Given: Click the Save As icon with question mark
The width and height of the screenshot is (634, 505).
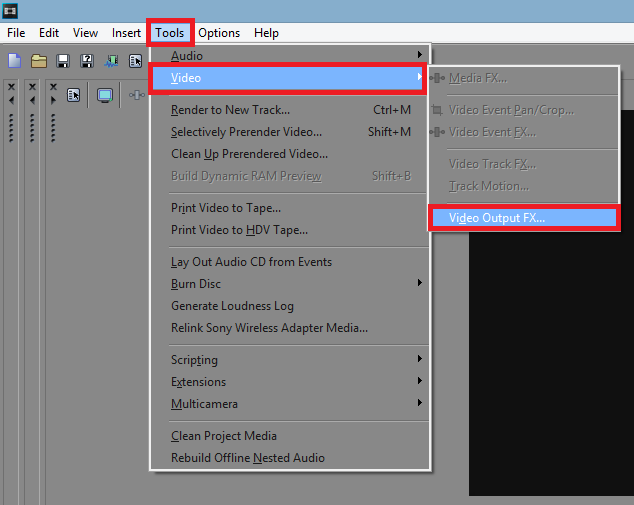Looking at the screenshot, I should point(86,61).
